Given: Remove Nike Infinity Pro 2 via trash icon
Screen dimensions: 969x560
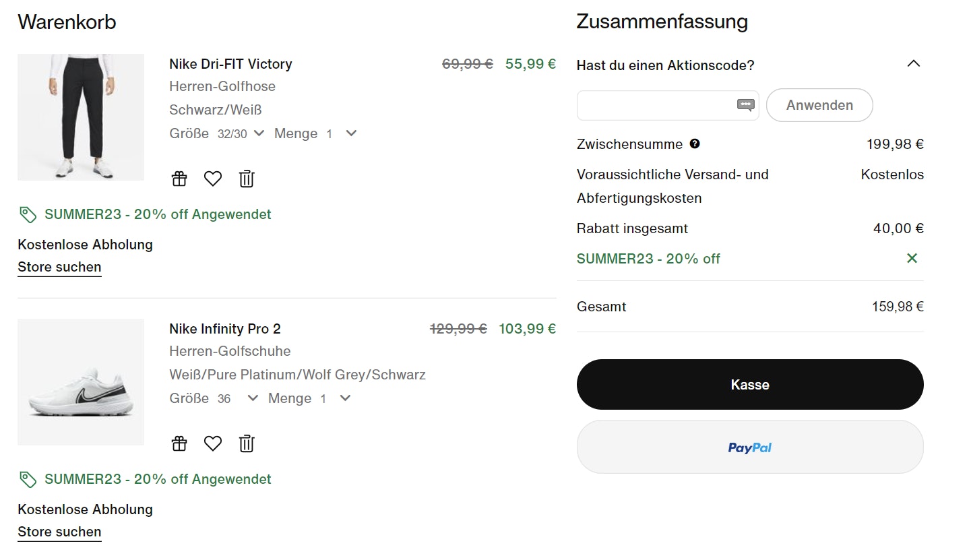Looking at the screenshot, I should 247,443.
